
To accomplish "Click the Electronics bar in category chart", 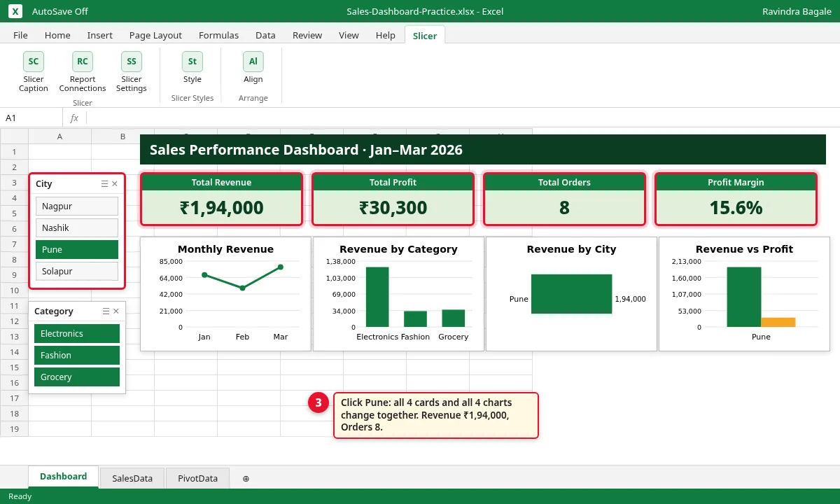I will pyautogui.click(x=377, y=297).
